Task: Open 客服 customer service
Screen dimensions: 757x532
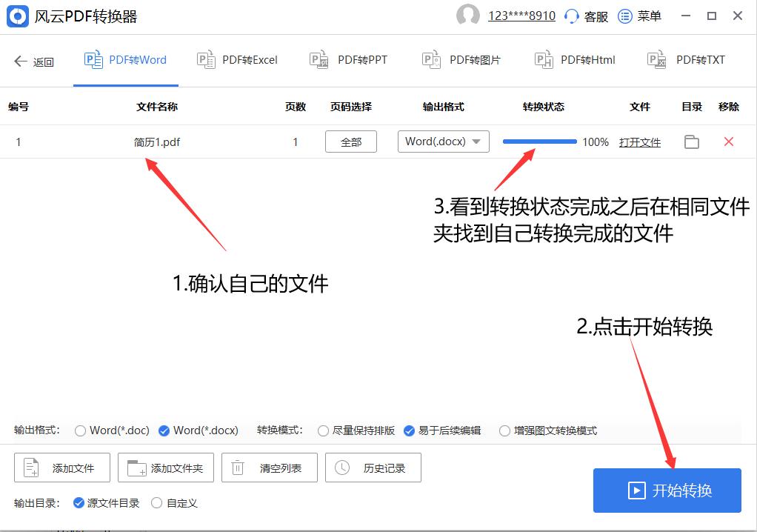Action: point(585,16)
